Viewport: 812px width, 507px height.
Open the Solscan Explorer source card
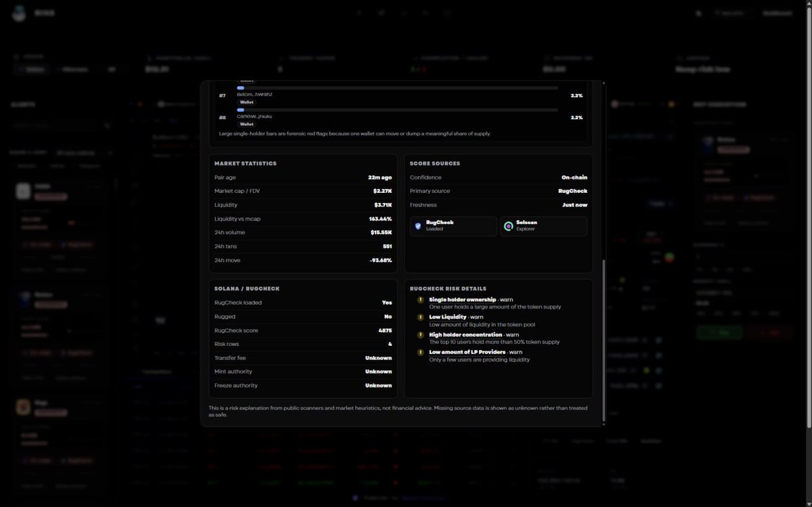point(543,226)
